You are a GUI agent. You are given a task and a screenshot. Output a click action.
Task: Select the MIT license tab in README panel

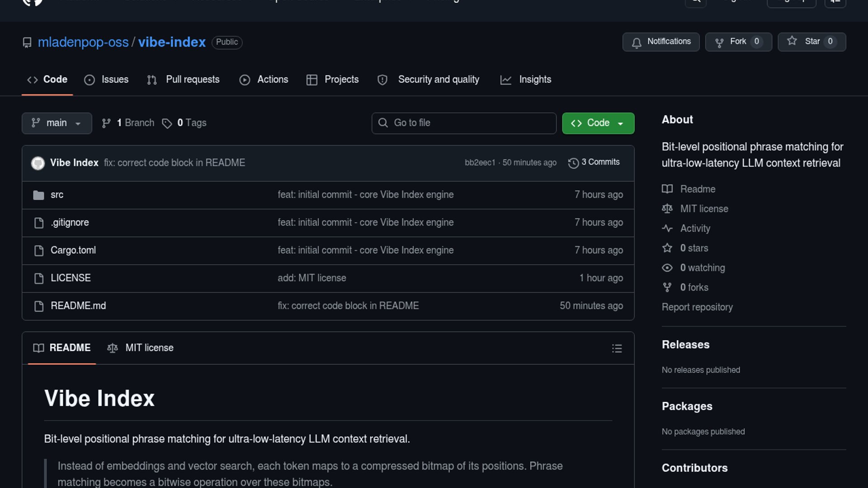click(x=141, y=348)
